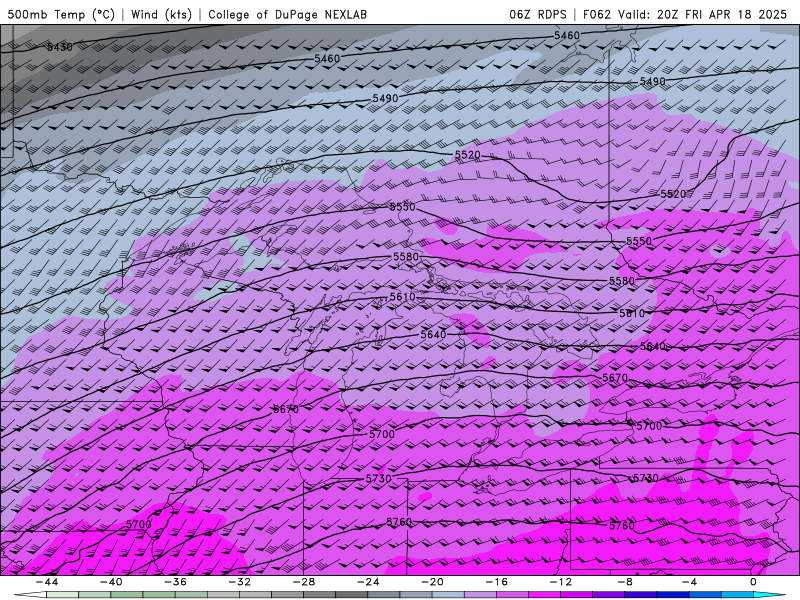Select the -8 colorbar tick label
The height and width of the screenshot is (600, 800).
coord(625,582)
